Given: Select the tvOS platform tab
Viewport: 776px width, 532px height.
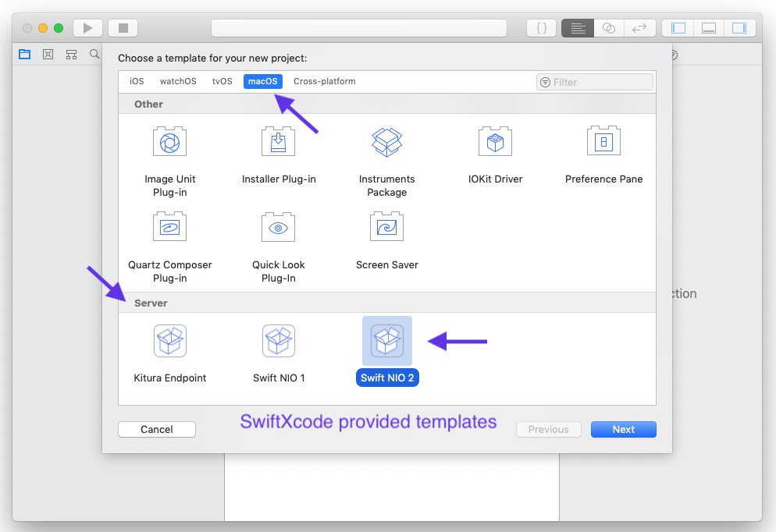Looking at the screenshot, I should (x=222, y=81).
